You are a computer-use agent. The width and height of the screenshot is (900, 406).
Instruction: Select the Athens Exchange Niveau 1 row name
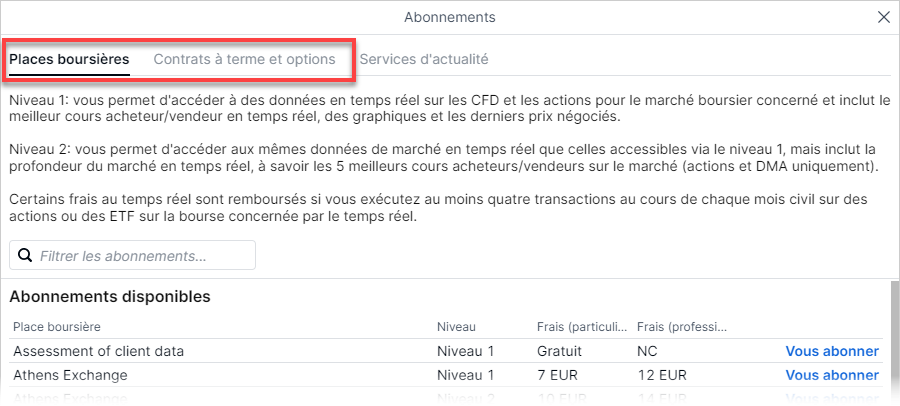tap(70, 375)
